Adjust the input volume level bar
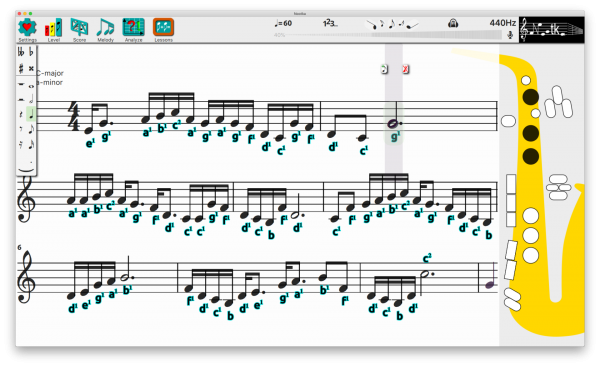 (x=387, y=35)
